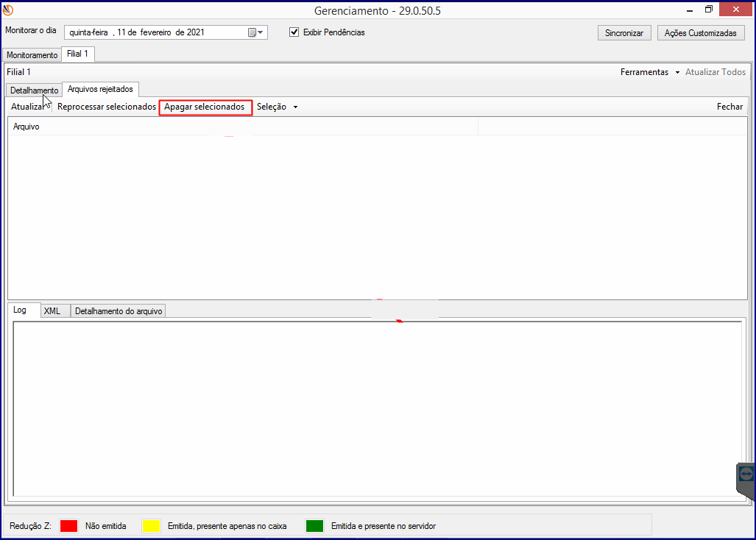Screen dimensions: 756x540
Task: Click the 'Não emitida' legend text
Action: pyautogui.click(x=105, y=526)
